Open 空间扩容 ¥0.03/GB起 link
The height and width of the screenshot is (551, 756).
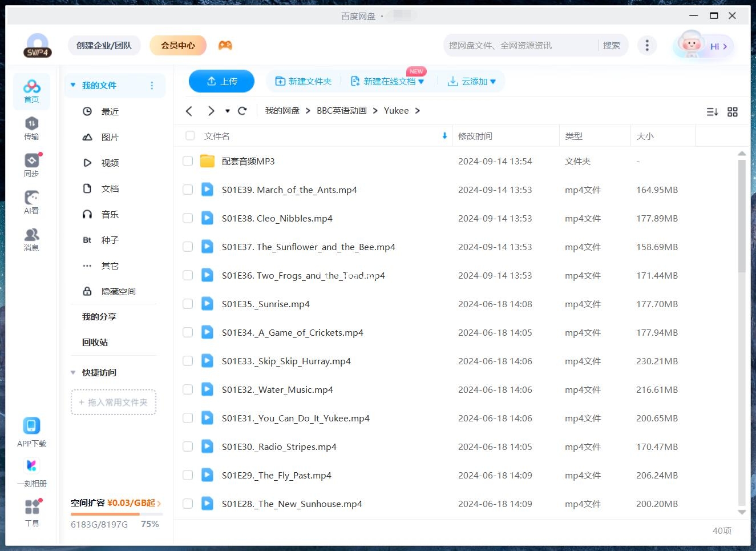[x=114, y=503]
